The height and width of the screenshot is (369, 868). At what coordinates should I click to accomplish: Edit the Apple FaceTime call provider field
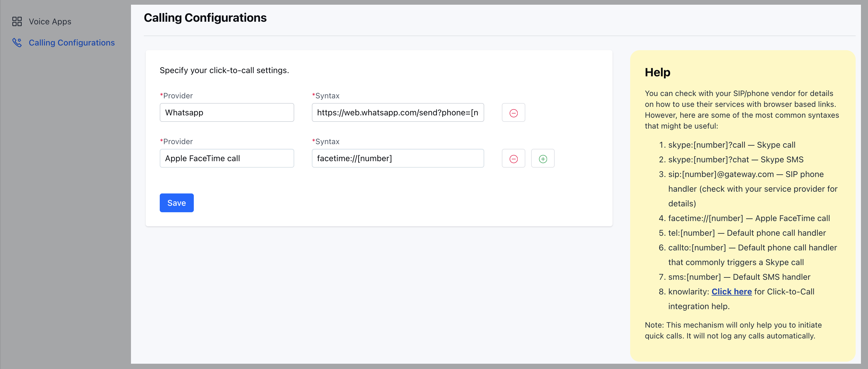point(226,159)
